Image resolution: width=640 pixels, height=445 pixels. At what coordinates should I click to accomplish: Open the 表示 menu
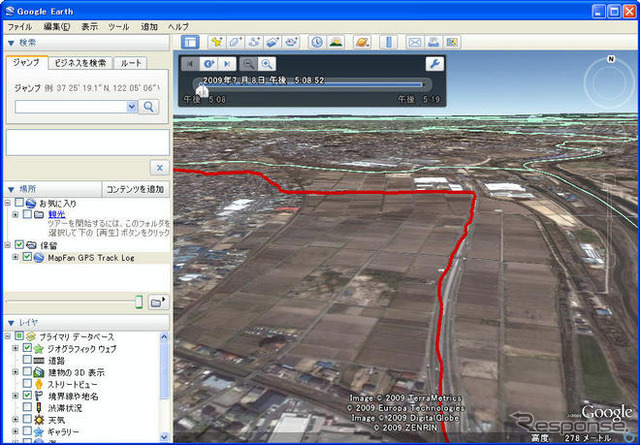pos(89,27)
